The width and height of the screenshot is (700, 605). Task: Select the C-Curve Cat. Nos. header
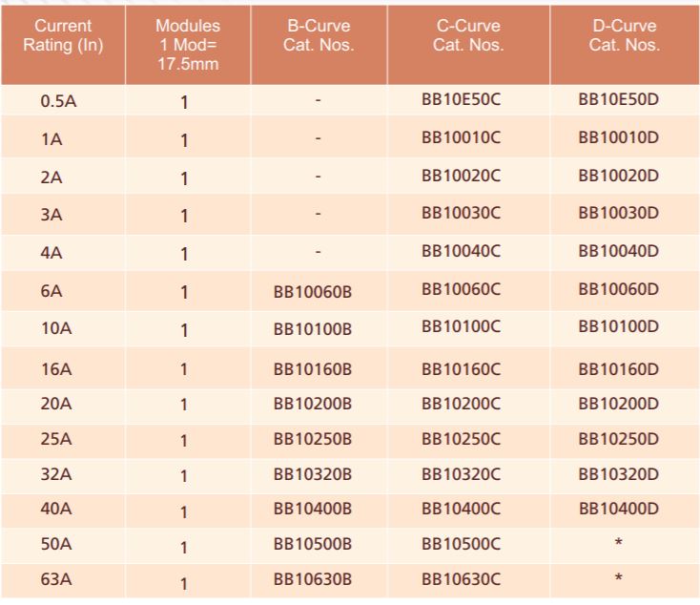click(x=466, y=35)
